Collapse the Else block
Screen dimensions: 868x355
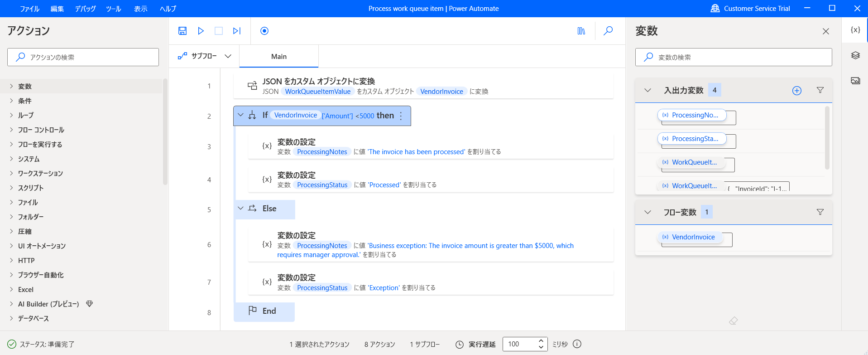pyautogui.click(x=240, y=209)
